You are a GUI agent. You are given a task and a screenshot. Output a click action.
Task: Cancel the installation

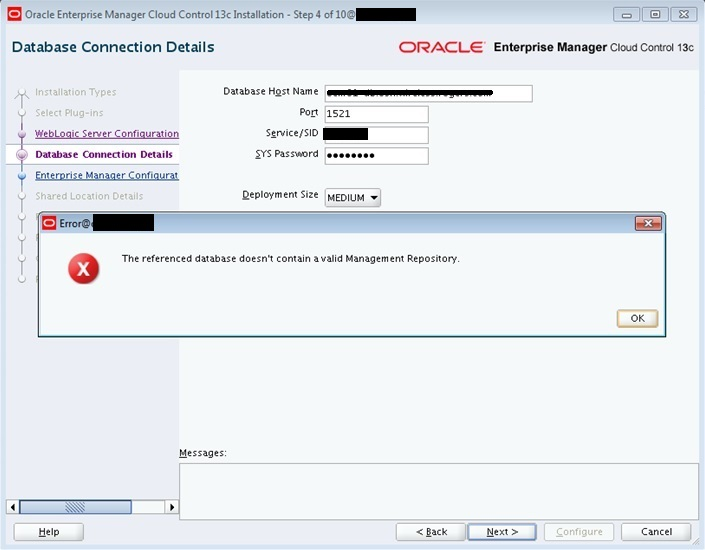(656, 532)
